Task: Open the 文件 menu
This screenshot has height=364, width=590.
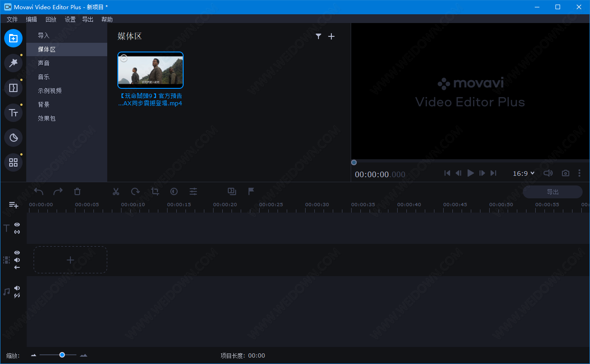Action: [x=12, y=19]
